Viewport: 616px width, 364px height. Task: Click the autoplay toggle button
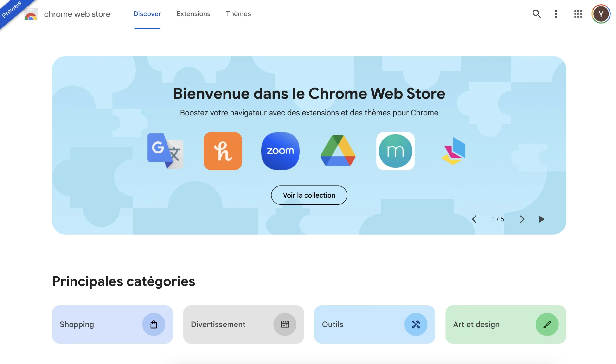(x=542, y=218)
